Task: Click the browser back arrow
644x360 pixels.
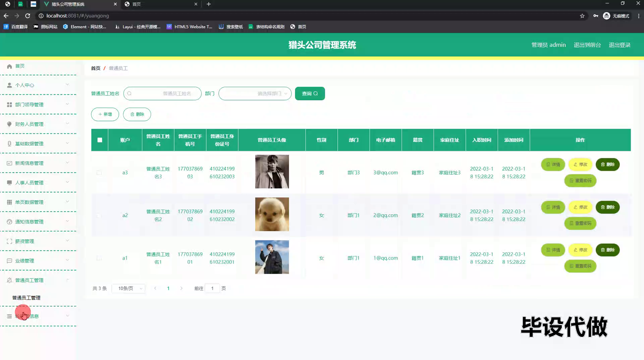Action: [6, 16]
